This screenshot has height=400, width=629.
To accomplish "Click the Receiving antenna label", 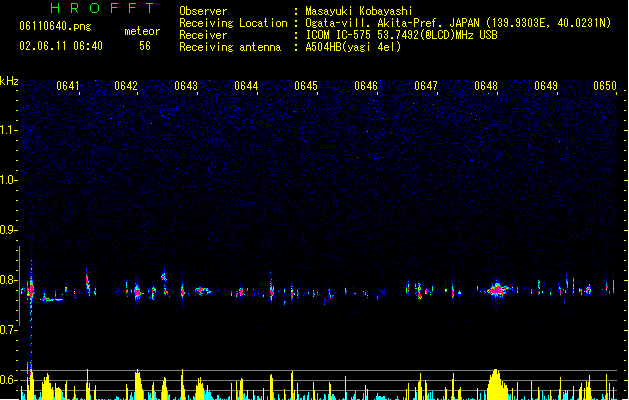I will pyautogui.click(x=230, y=47).
